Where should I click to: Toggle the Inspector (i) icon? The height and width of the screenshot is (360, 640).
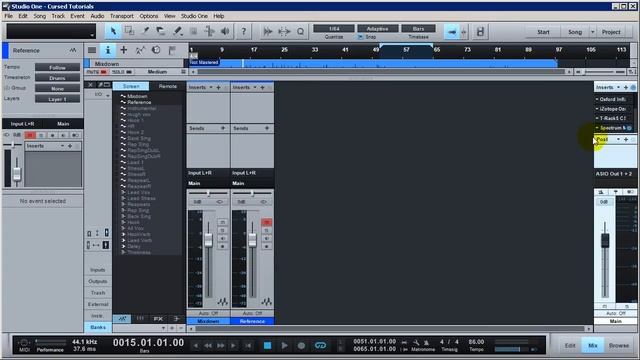pos(108,50)
